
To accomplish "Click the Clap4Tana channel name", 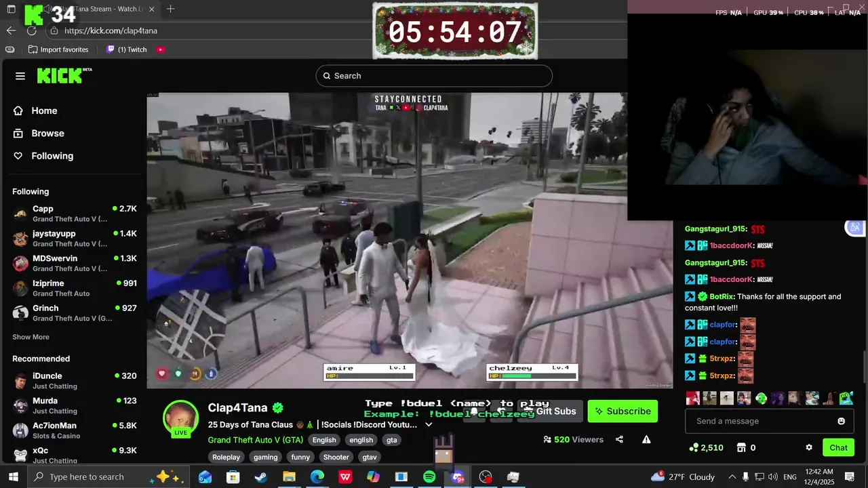I will coord(237,408).
